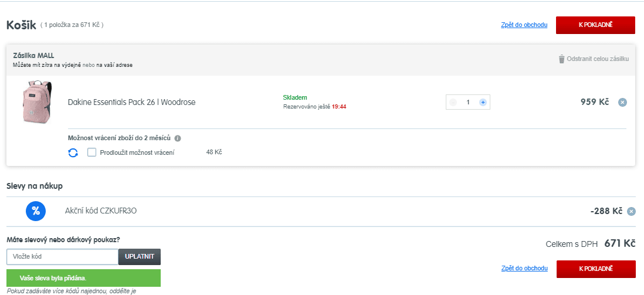Open the Dakine backpack product thumbnail

[x=36, y=102]
